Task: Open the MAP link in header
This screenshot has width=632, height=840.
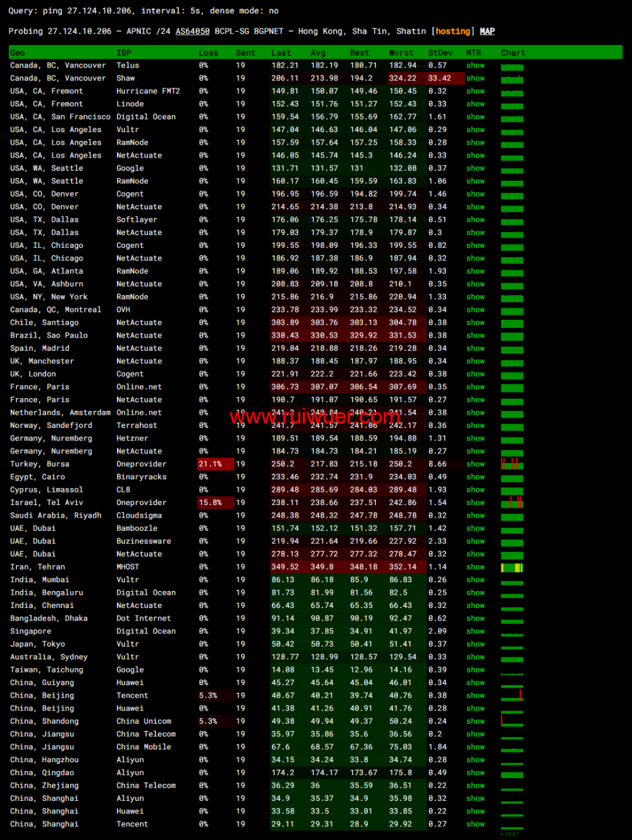Action: point(487,32)
